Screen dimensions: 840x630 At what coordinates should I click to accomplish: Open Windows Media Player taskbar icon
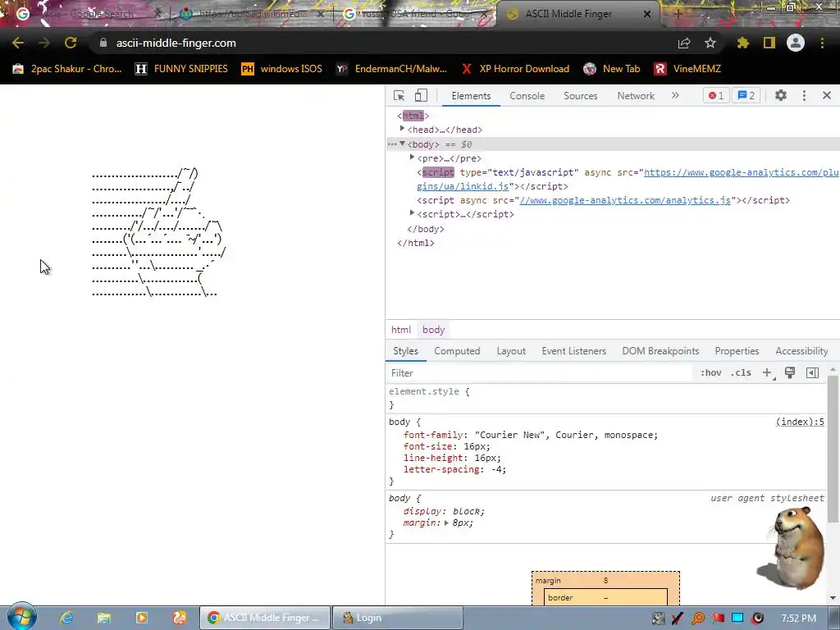[142, 618]
